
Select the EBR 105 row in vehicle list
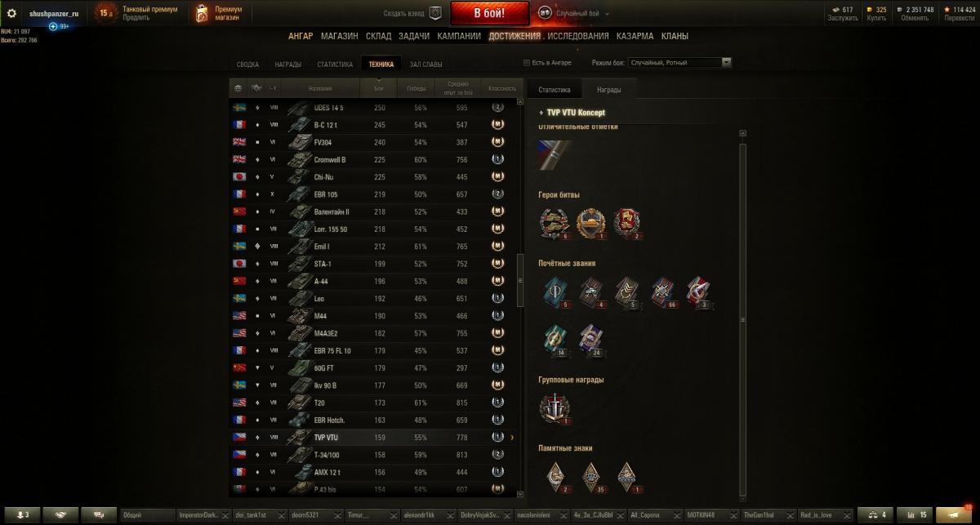[x=372, y=194]
